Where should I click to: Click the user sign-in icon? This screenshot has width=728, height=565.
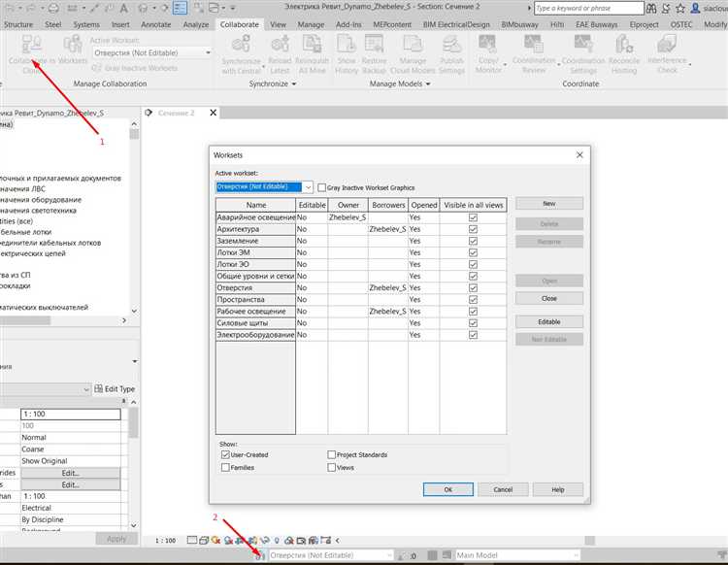tap(695, 8)
